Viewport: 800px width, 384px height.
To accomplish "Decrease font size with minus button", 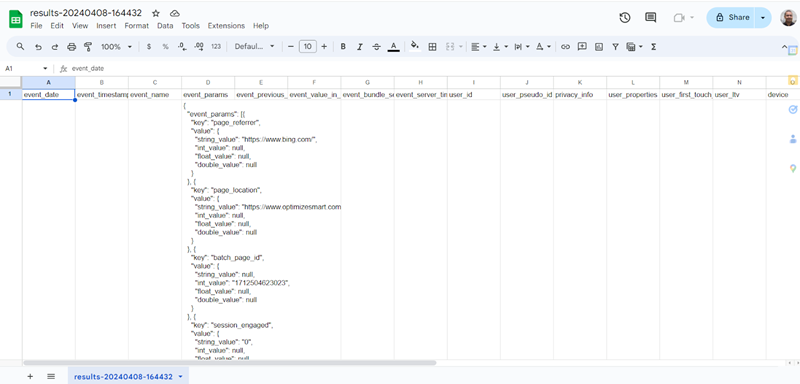I will [291, 47].
